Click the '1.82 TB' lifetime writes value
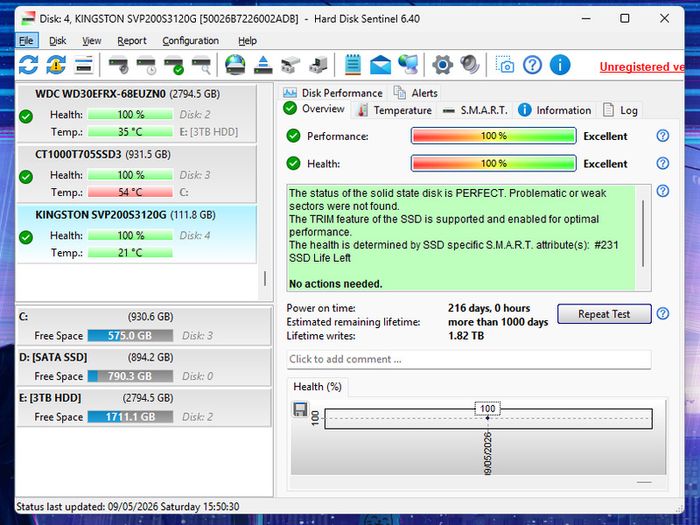Screen dimensions: 700x525 point(466,336)
